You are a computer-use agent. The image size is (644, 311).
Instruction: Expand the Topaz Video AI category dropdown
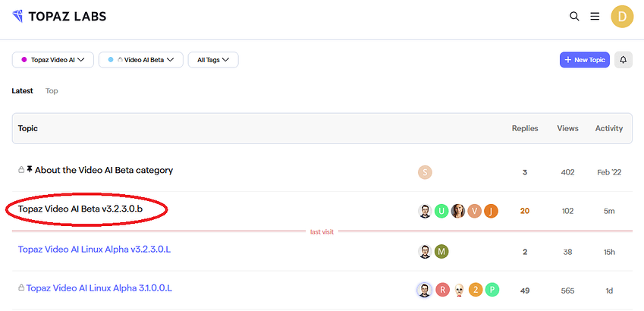pyautogui.click(x=52, y=59)
